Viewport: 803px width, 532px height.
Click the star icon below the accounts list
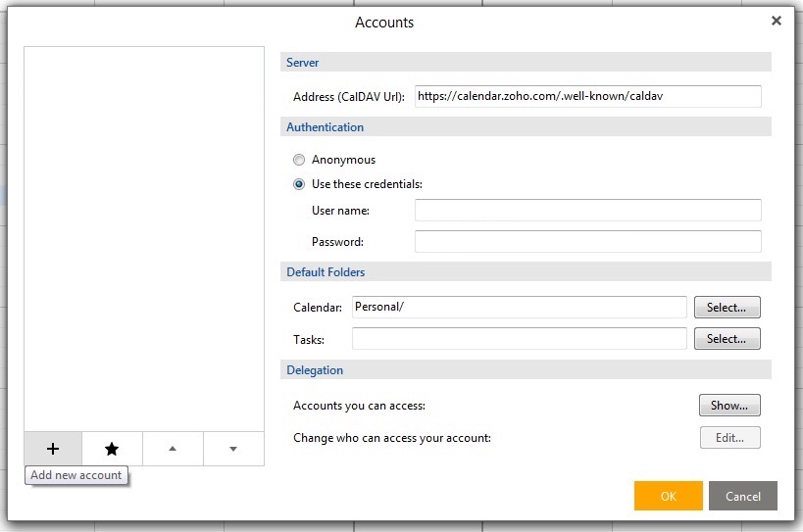click(x=112, y=449)
